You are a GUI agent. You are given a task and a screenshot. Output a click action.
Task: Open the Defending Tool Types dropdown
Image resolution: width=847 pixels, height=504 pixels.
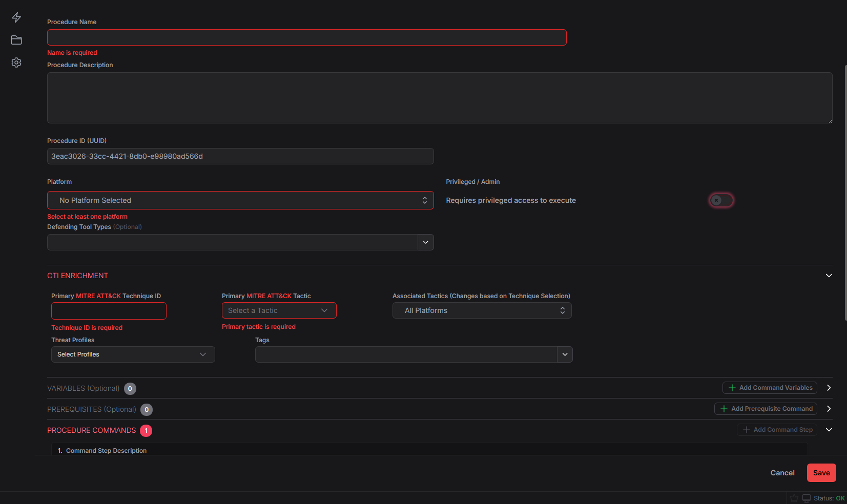tap(240, 242)
